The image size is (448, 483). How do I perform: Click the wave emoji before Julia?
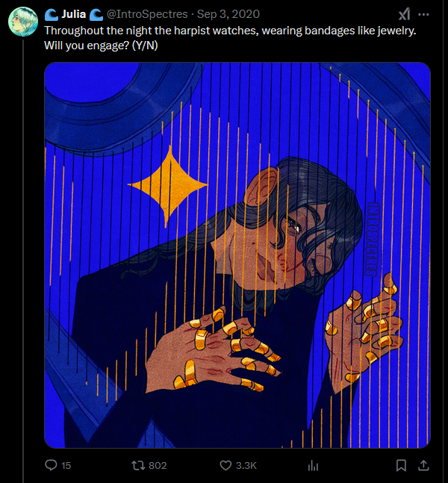(x=51, y=14)
